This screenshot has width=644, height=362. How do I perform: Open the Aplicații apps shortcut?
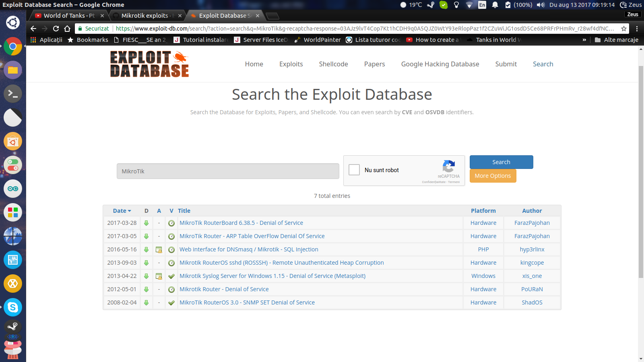tap(46, 40)
